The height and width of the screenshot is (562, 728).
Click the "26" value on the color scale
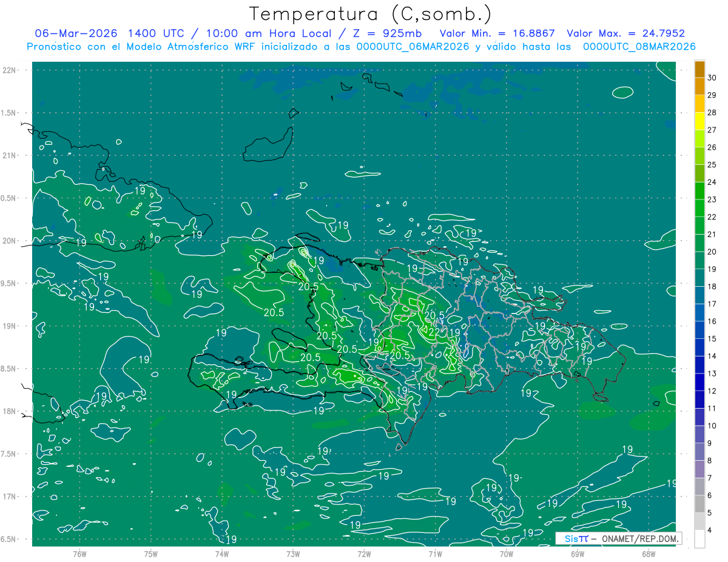click(712, 147)
